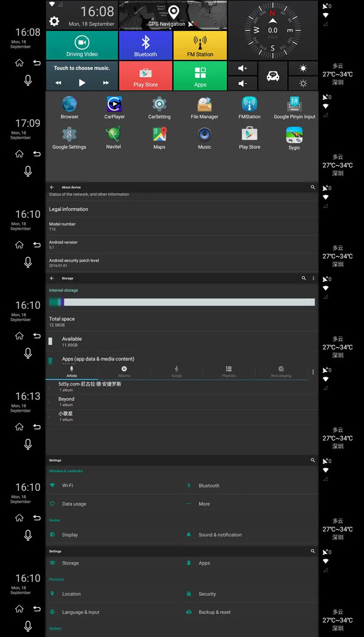This screenshot has height=637, width=364.
Task: Switch to the Now playing tab
Action: pyautogui.click(x=281, y=371)
